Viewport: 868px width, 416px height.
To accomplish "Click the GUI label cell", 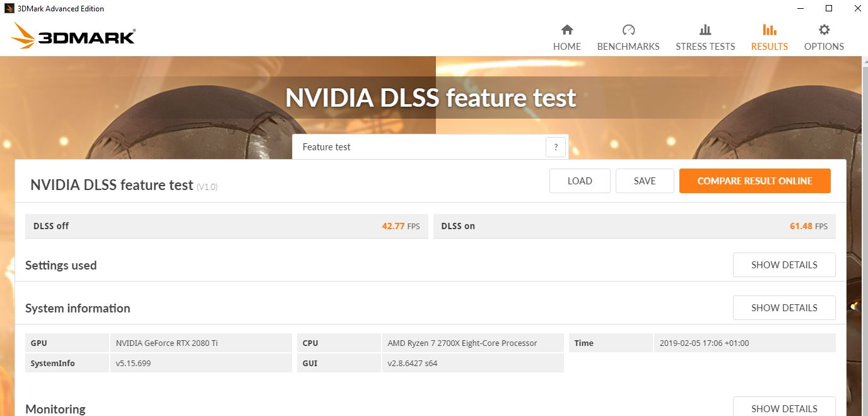I will click(x=339, y=364).
